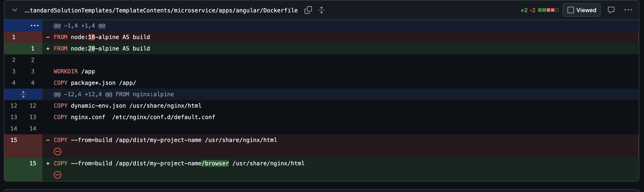The height and width of the screenshot is (192, 644).
Task: Click the Dockerfile path link in the header
Action: click(161, 10)
